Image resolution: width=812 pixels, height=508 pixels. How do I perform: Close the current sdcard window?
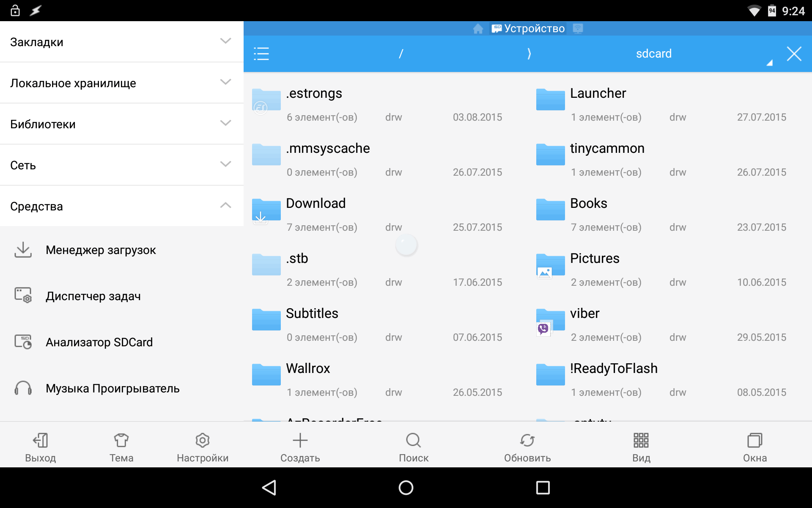794,54
